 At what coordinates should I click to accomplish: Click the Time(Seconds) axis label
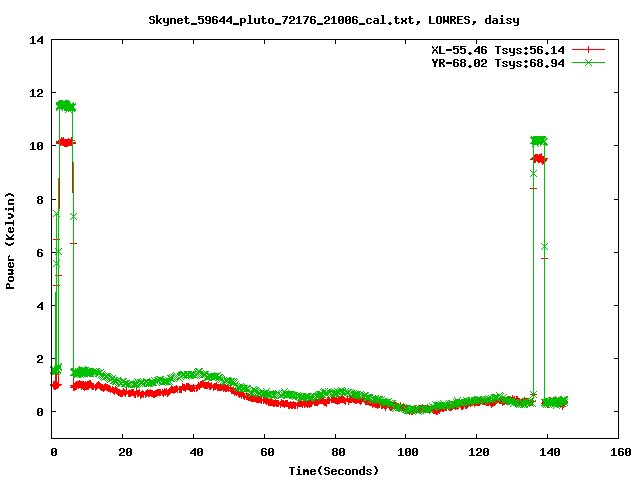pyautogui.click(x=334, y=471)
